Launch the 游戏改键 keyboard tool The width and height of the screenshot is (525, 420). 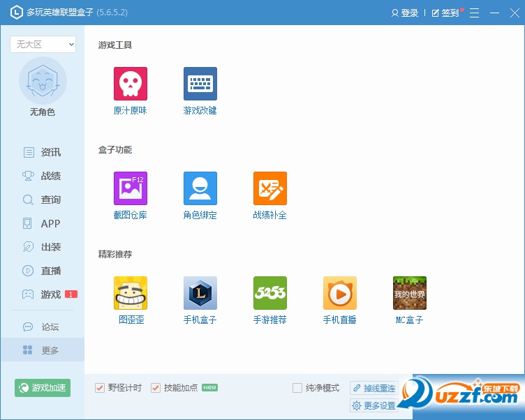click(x=200, y=84)
